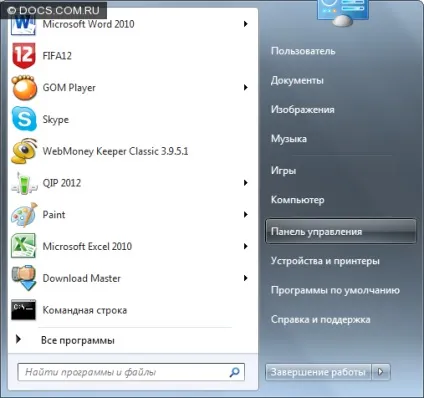
Task: Click the Skype program label
Action: coord(56,119)
